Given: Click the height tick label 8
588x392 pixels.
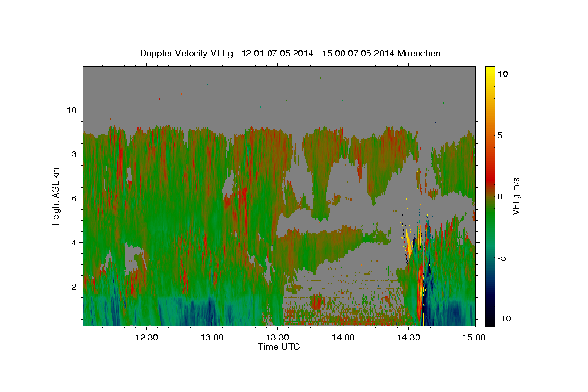Looking at the screenshot, I should [x=75, y=154].
